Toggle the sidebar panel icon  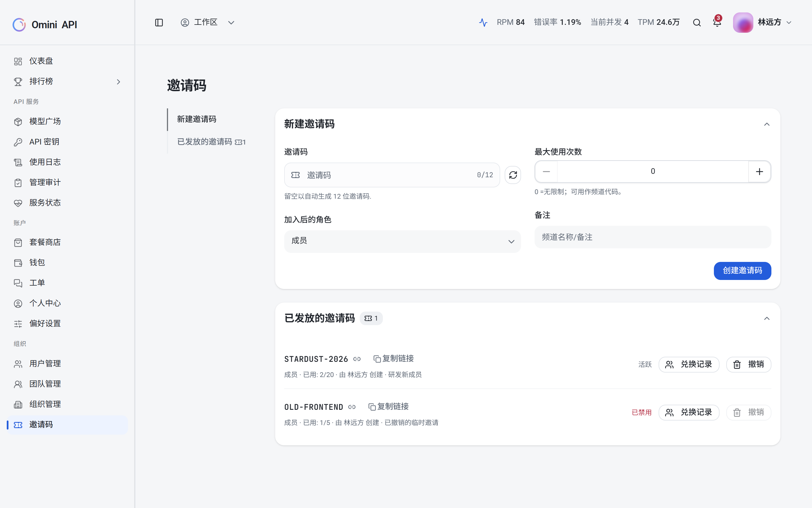pyautogui.click(x=159, y=23)
